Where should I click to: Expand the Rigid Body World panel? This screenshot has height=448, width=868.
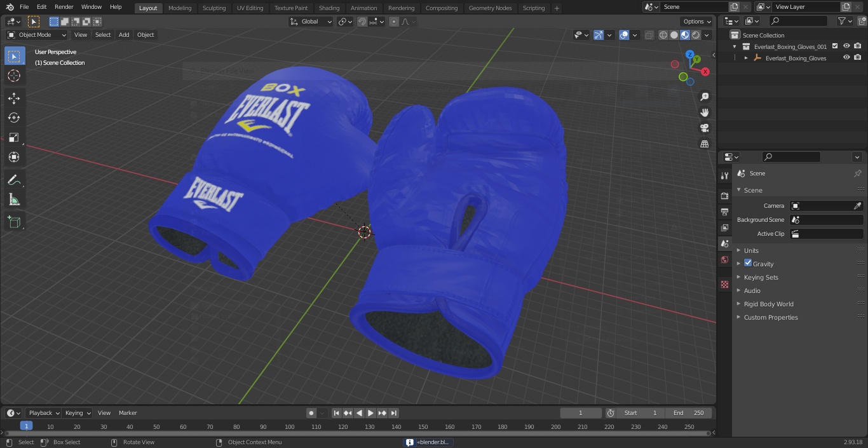pyautogui.click(x=768, y=304)
